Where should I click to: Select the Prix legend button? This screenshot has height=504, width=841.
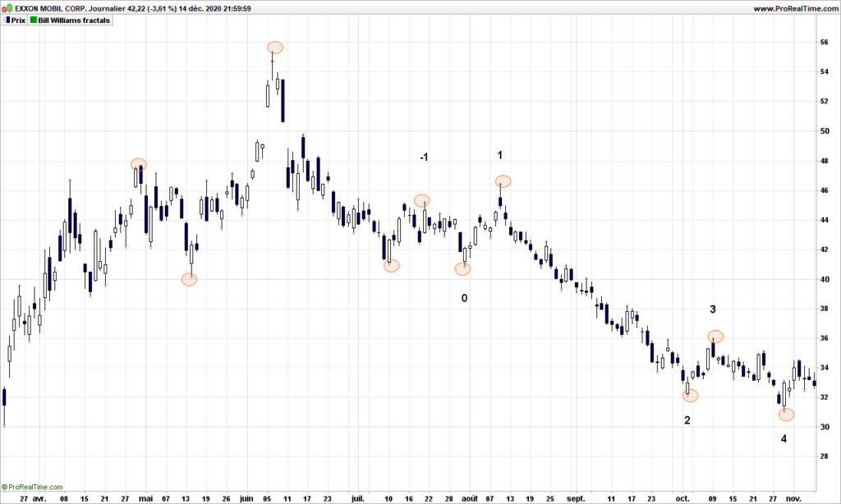coord(15,21)
